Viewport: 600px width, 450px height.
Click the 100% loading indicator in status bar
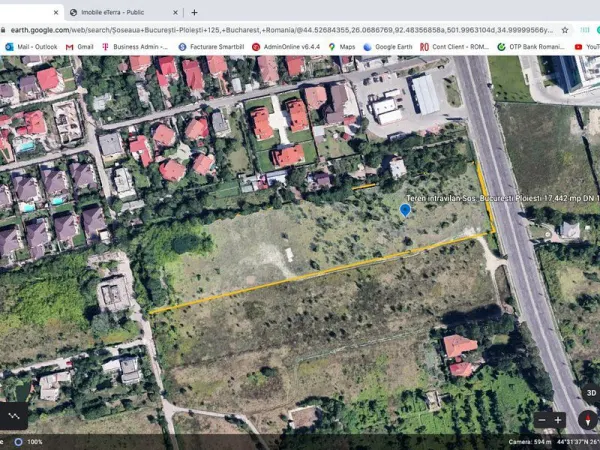point(28,442)
